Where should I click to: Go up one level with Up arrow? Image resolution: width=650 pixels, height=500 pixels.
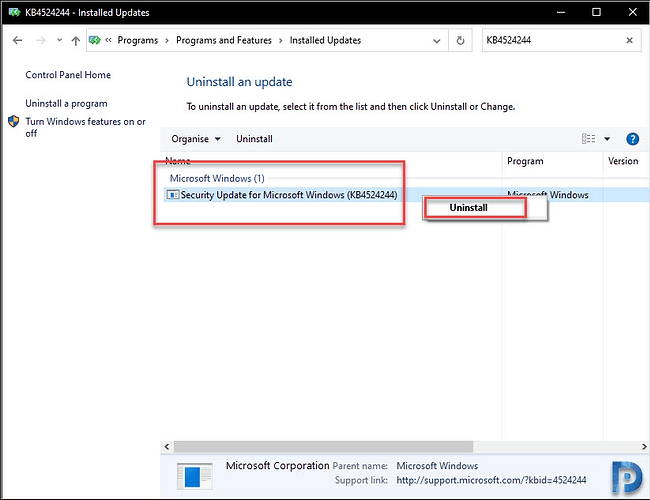point(76,41)
